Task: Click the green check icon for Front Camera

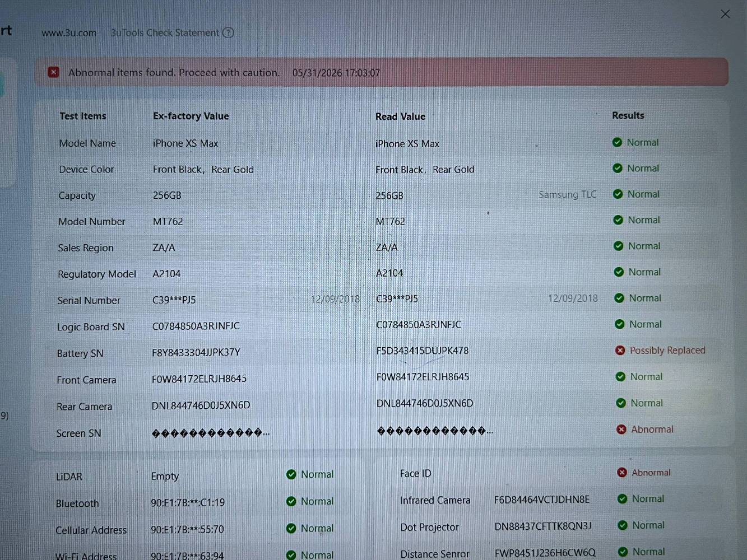Action: coord(620,377)
